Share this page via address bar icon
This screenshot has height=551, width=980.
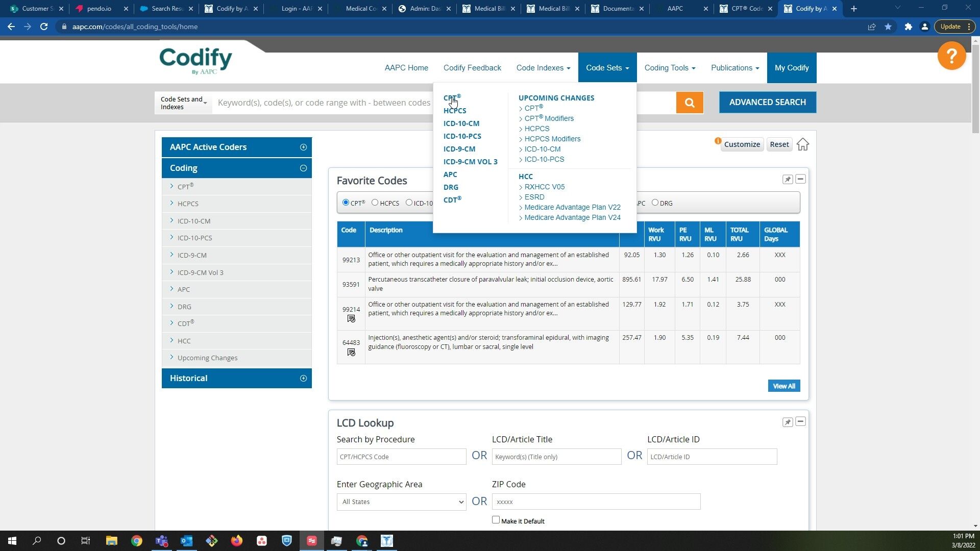click(x=872, y=27)
